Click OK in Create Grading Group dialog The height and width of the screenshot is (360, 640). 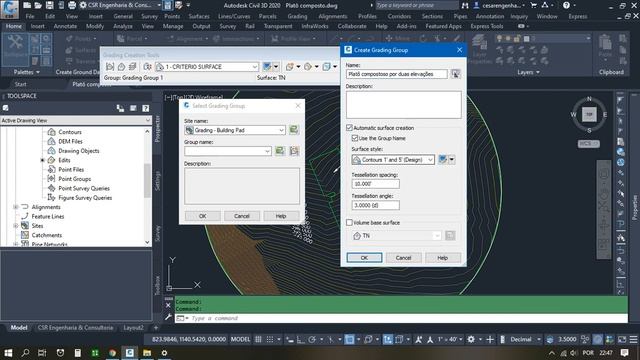click(364, 258)
